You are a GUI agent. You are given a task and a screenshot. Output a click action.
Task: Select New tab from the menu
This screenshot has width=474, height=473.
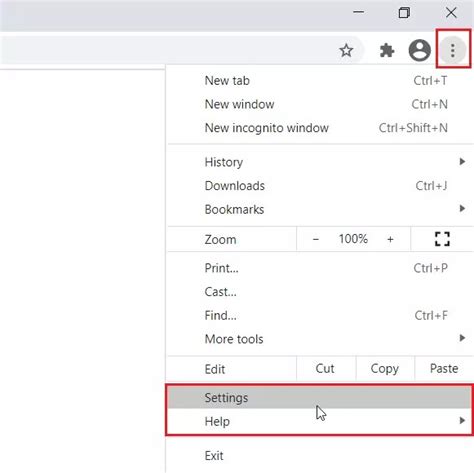(x=320, y=81)
